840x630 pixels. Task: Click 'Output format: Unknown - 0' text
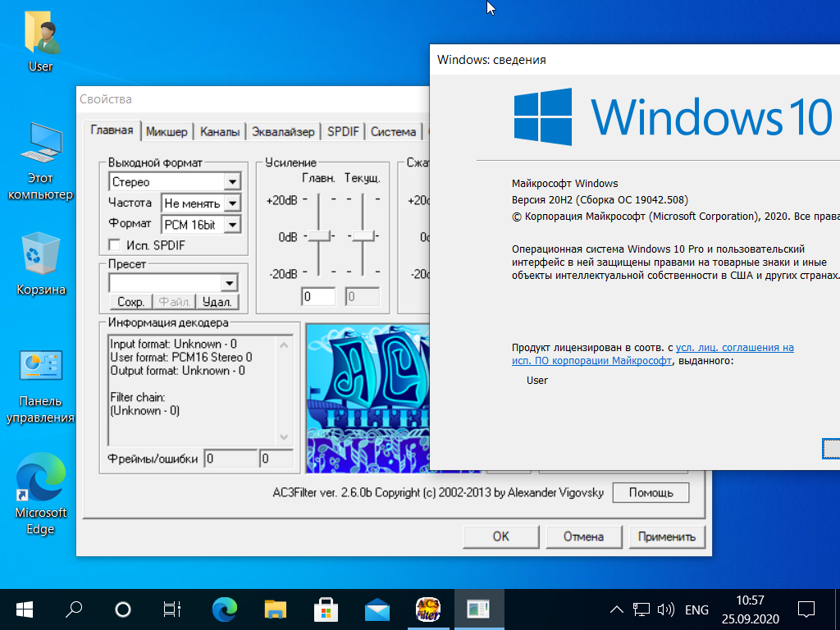pos(177,371)
